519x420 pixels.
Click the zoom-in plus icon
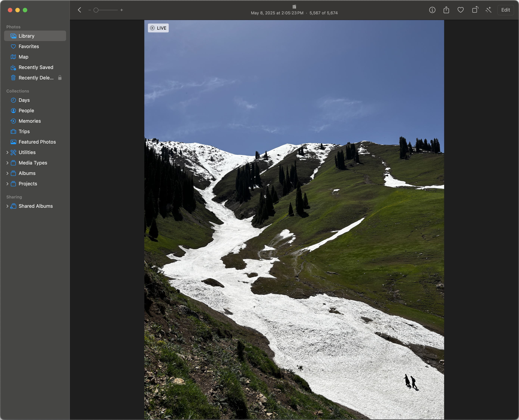122,10
